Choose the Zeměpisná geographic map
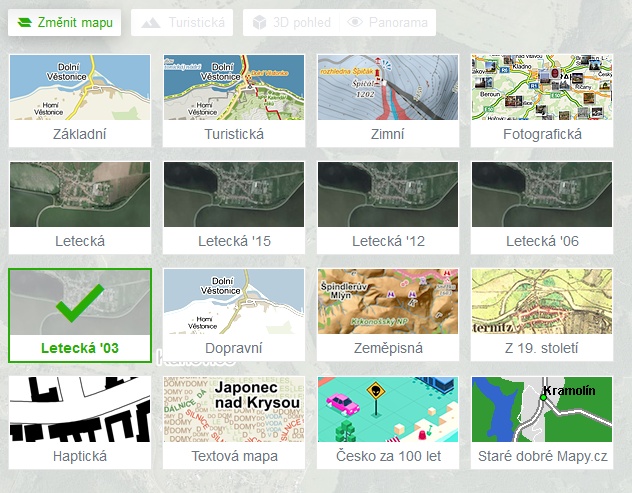The width and height of the screenshot is (632, 493). coord(387,314)
